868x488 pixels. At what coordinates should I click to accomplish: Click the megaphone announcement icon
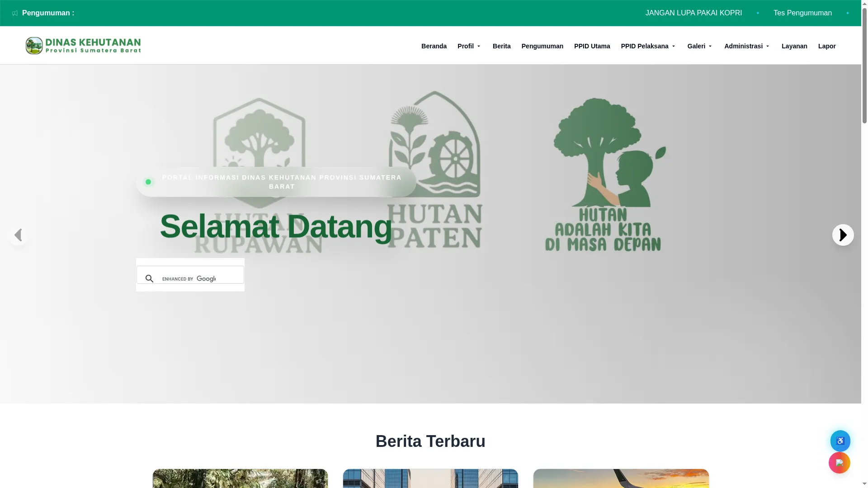pos(15,13)
